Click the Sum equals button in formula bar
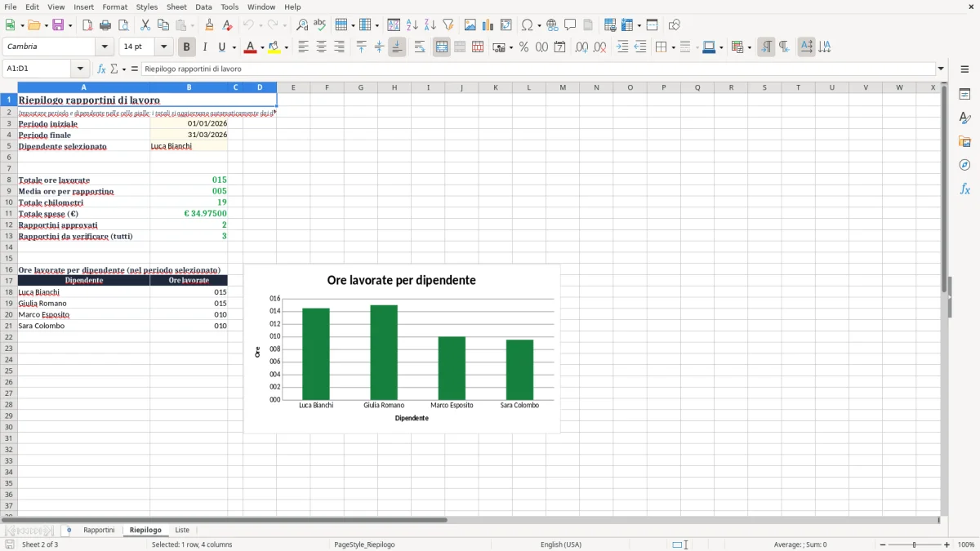The image size is (980, 551). click(x=135, y=69)
